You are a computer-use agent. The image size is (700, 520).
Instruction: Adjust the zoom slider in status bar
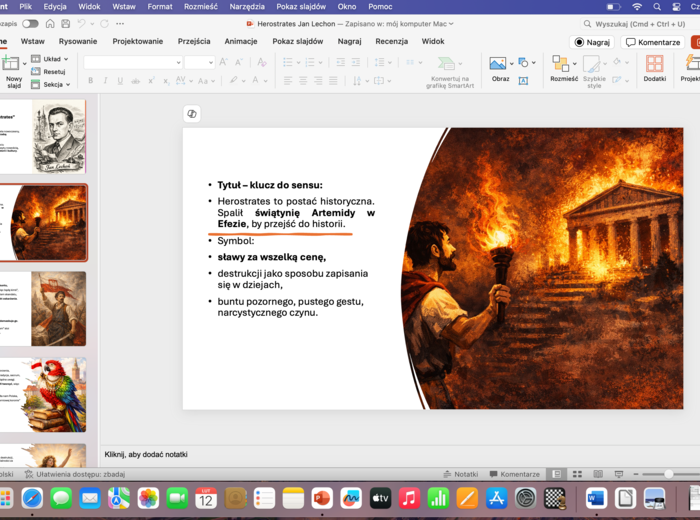tap(668, 474)
